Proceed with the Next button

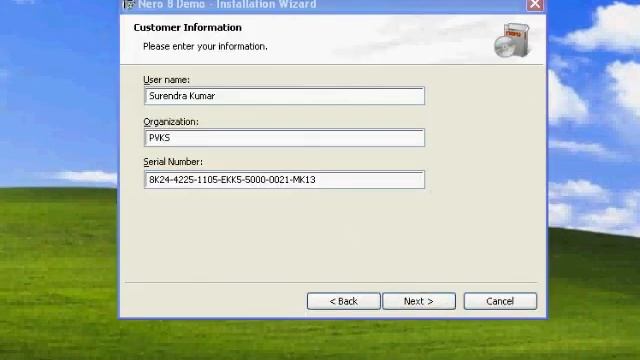click(419, 301)
